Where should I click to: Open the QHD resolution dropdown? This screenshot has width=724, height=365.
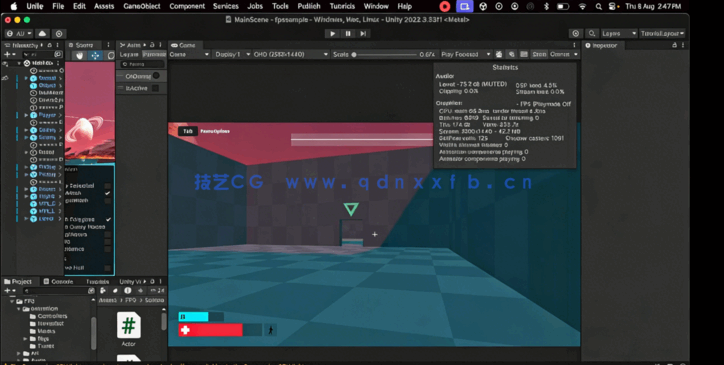290,55
